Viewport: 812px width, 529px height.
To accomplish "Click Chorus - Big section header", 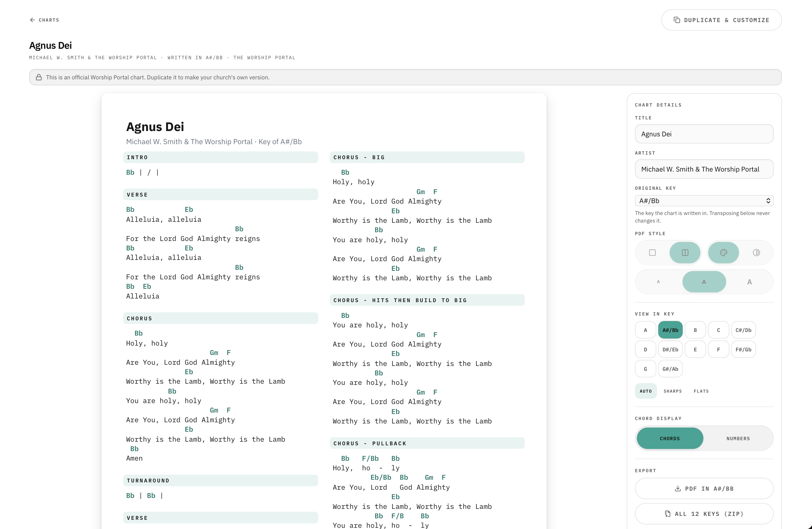I will tap(427, 157).
